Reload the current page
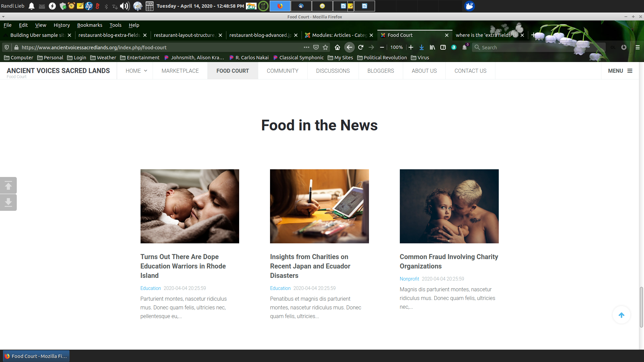This screenshot has height=362, width=644. (361, 47)
